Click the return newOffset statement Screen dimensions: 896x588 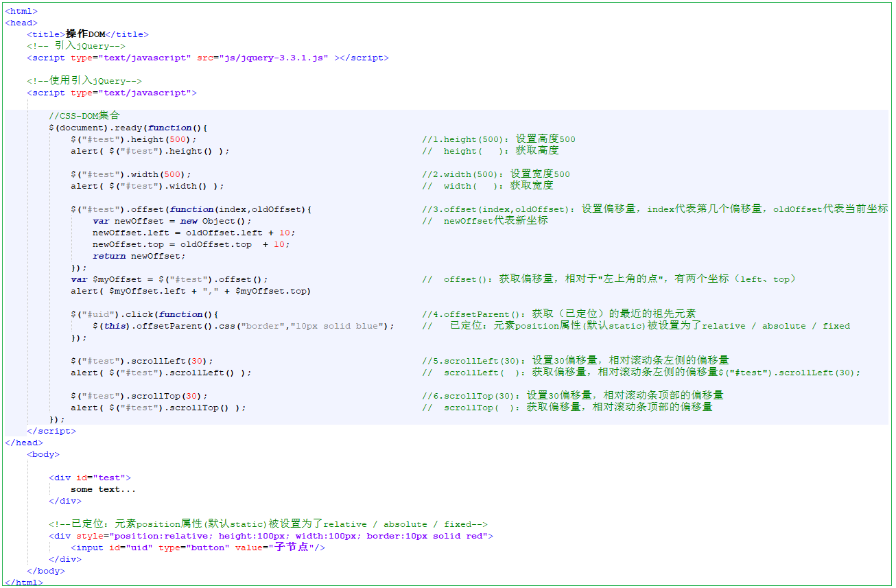[139, 256]
